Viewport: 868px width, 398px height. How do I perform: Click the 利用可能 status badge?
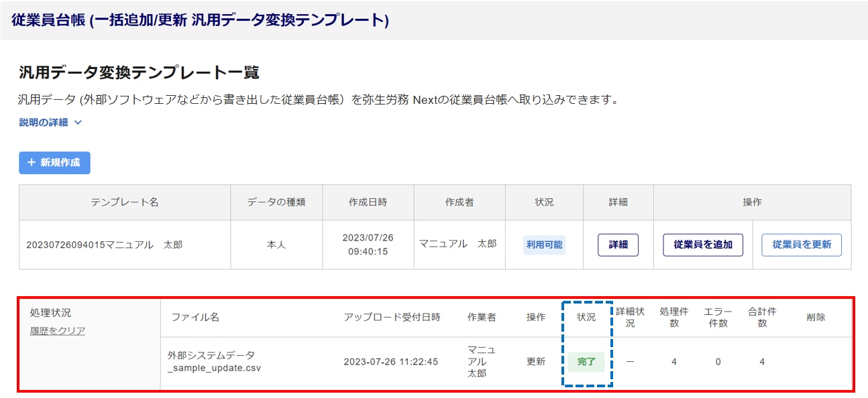click(x=544, y=245)
